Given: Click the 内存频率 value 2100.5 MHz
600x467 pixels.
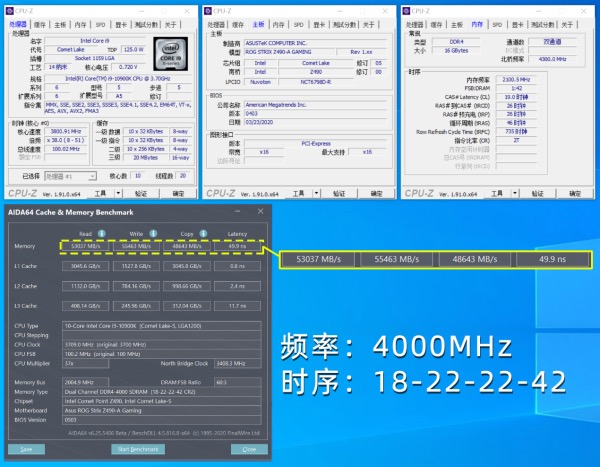Looking at the screenshot, I should click(516, 79).
